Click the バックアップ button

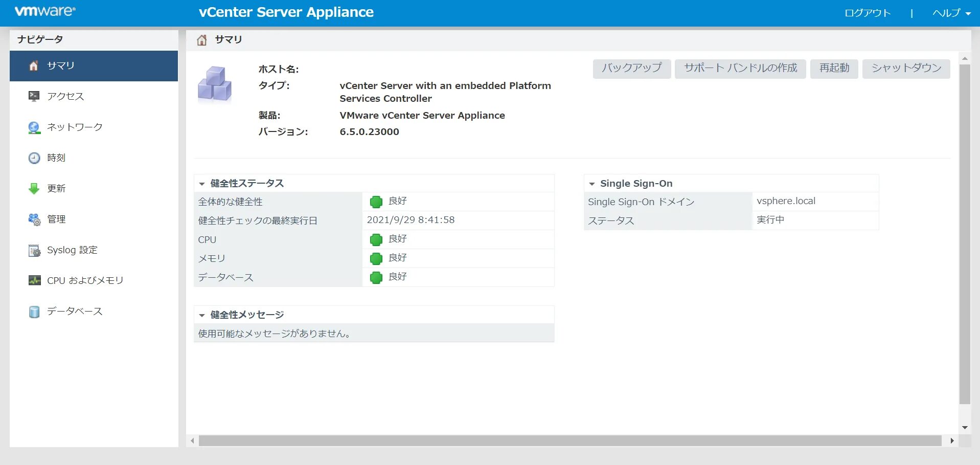click(x=631, y=68)
